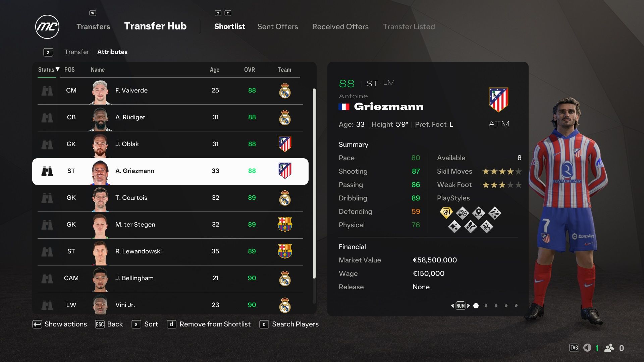This screenshot has width=644, height=362.
Task: Select Show actions from bottom menu
Action: 59,324
